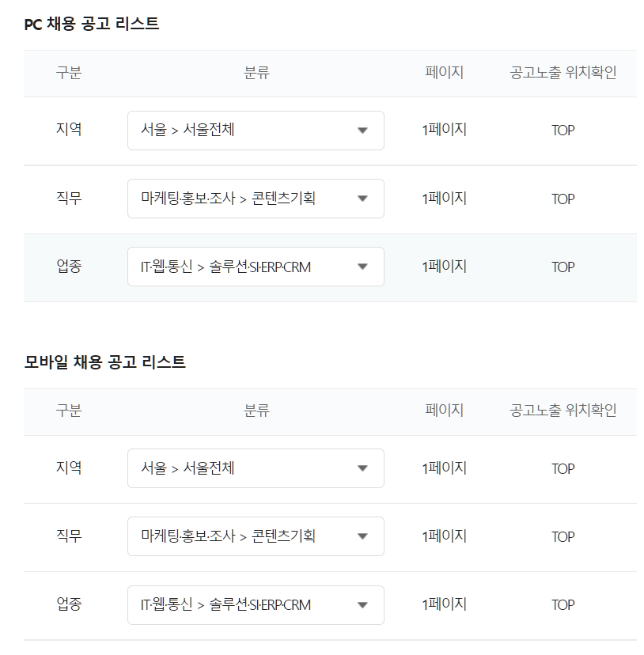
Task: Click TOP in the PC 지역 row
Action: 563,131
